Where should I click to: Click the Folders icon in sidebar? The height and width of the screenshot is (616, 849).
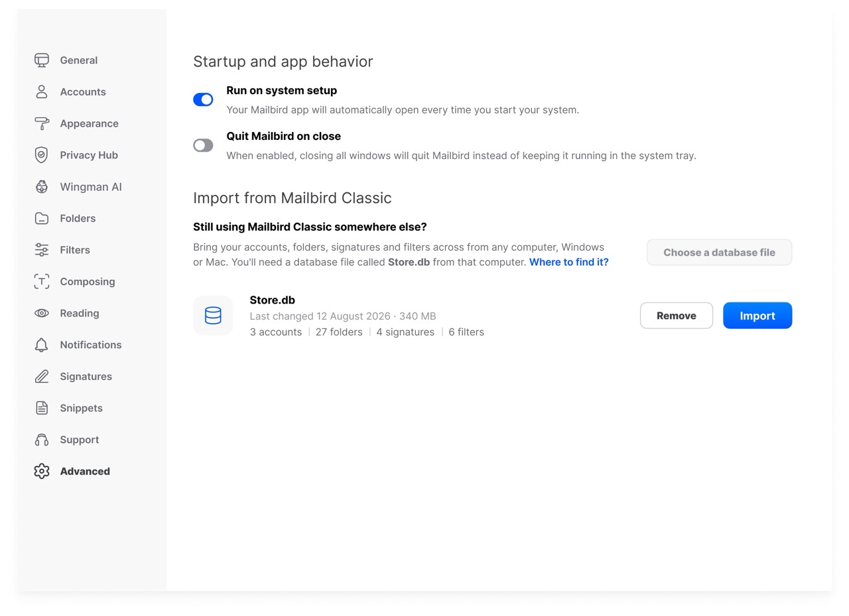point(42,218)
